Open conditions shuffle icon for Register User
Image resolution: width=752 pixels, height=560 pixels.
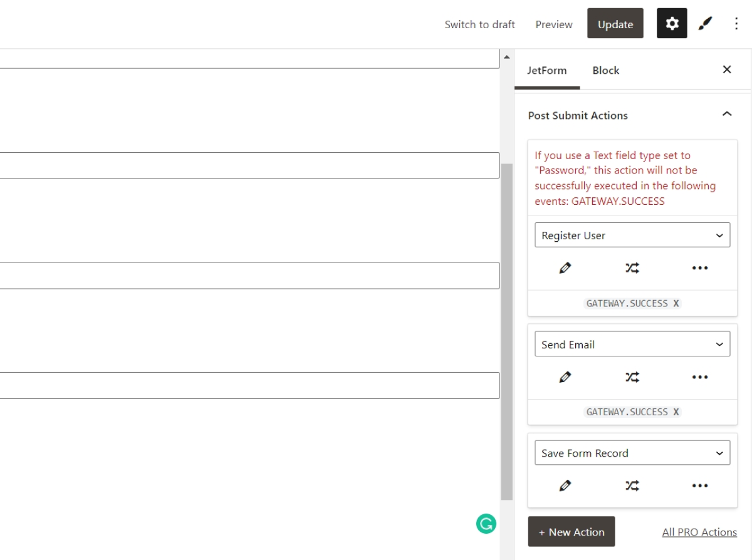632,268
